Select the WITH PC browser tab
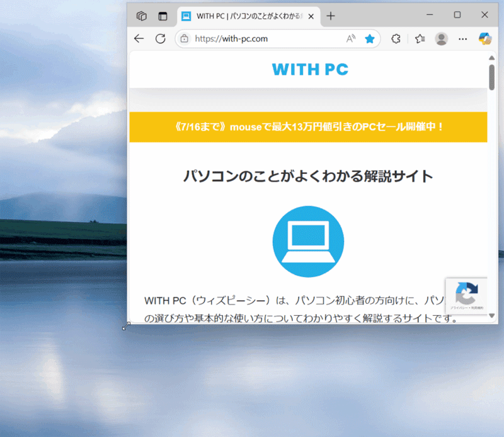Image resolution: width=504 pixels, height=437 pixels. tap(248, 16)
